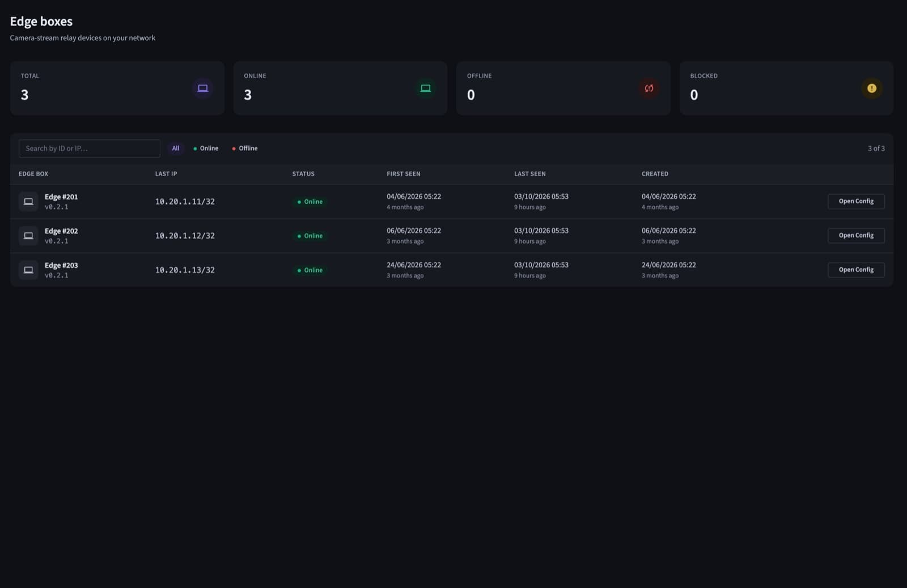
Task: Click the Edge #201 name
Action: point(61,197)
